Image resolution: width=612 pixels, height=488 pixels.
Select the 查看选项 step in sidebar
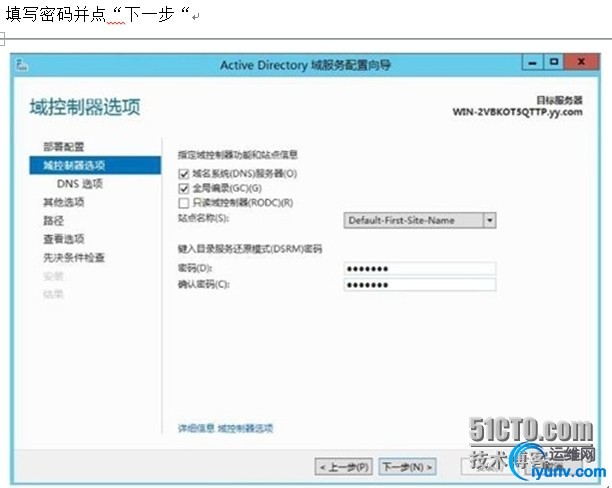[63, 239]
